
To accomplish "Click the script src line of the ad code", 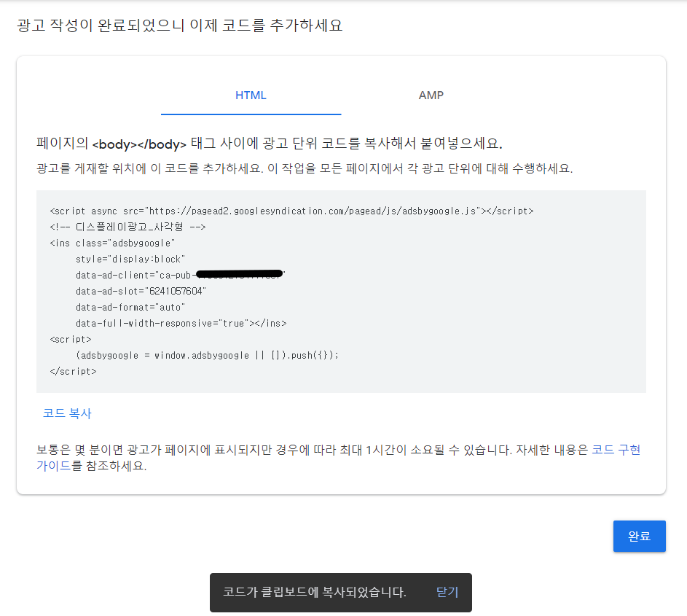I will point(292,211).
